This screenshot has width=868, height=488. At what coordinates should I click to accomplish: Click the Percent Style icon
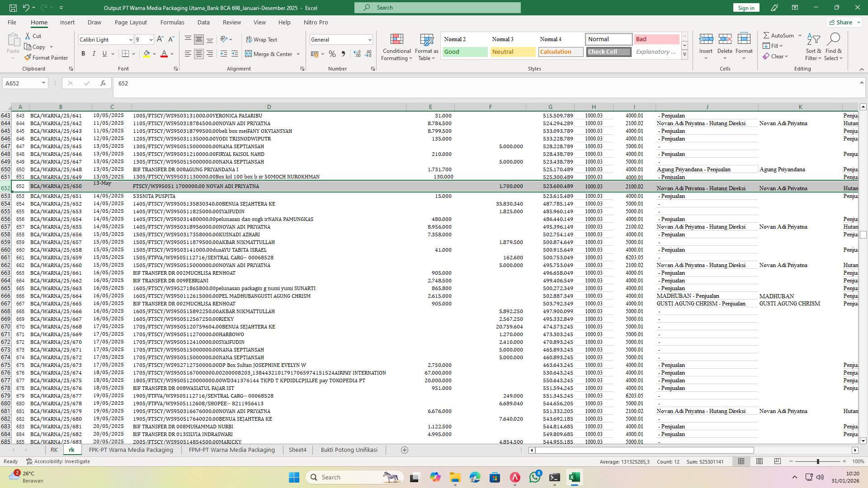(x=332, y=54)
